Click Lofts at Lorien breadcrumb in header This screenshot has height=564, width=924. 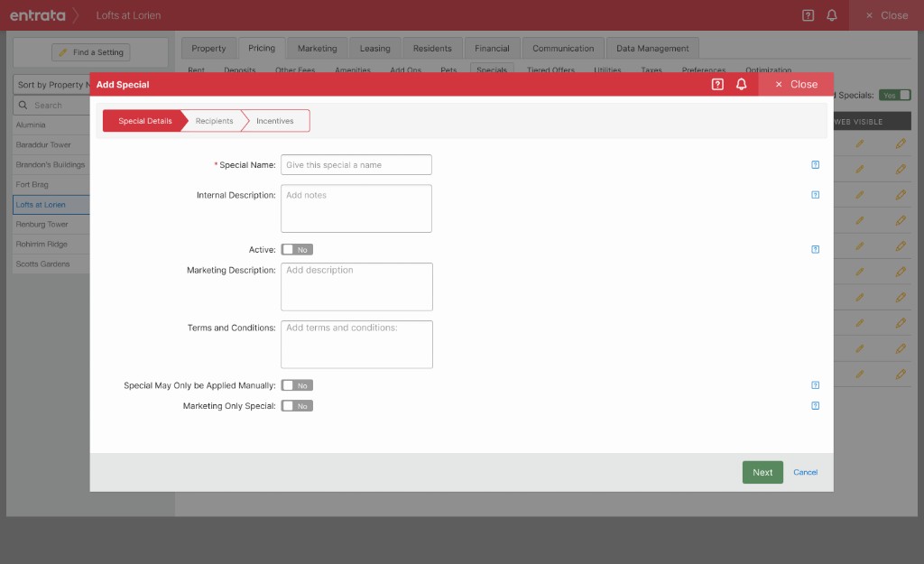tap(128, 15)
